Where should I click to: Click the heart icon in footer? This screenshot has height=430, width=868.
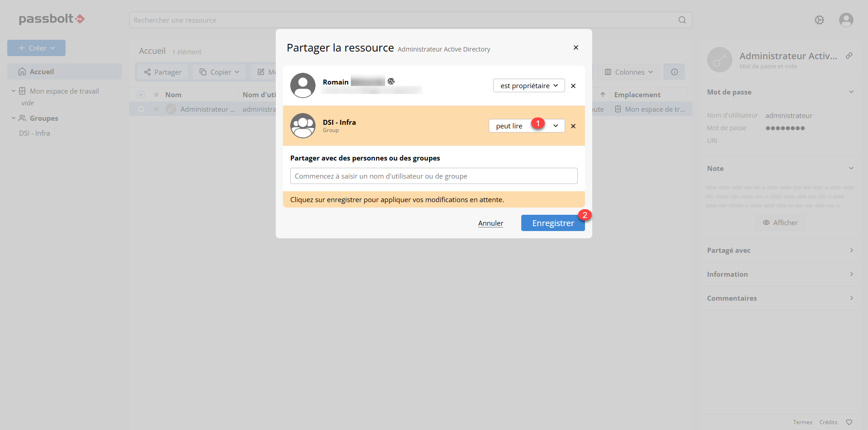pyautogui.click(x=849, y=422)
